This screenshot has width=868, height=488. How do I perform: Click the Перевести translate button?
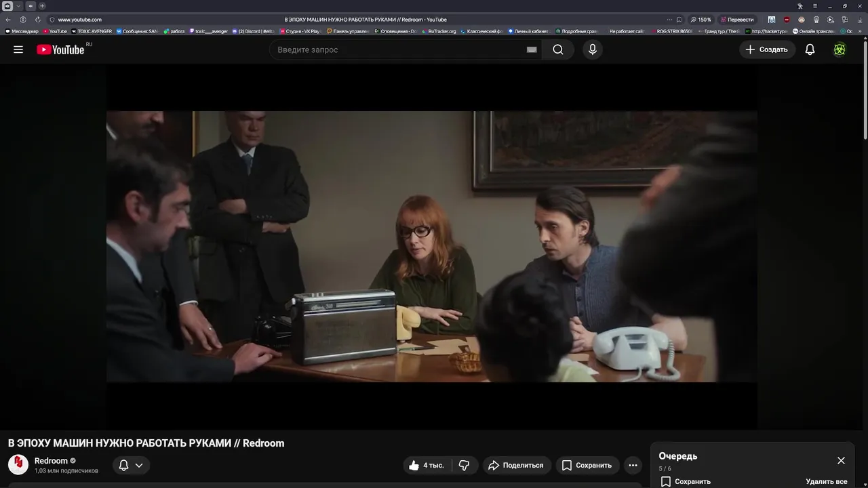click(x=737, y=20)
